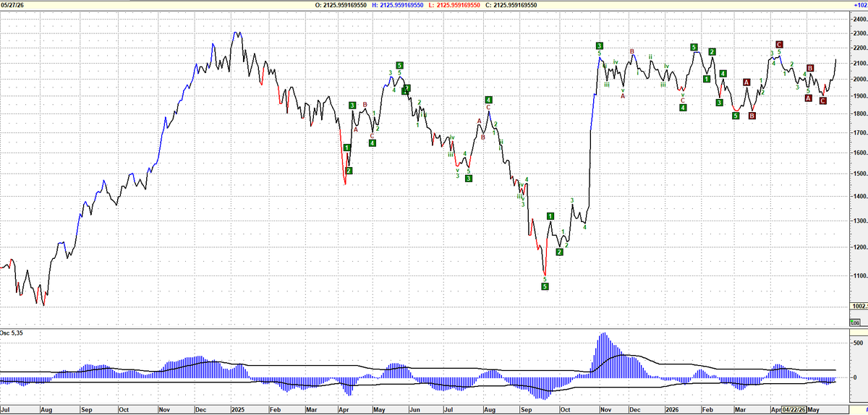Click the 1300 price axis label
This screenshot has height=415, width=868.
point(859,221)
